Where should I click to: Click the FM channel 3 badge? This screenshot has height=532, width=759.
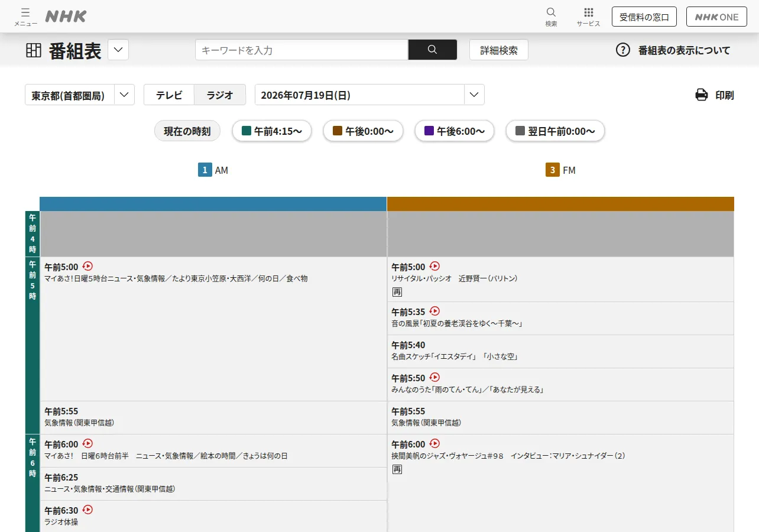552,170
